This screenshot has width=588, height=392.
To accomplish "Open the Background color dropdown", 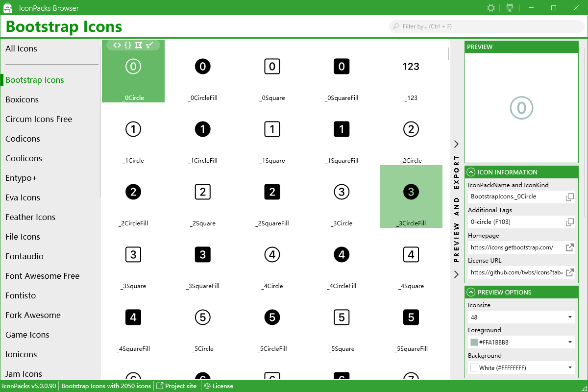I will [521, 367].
